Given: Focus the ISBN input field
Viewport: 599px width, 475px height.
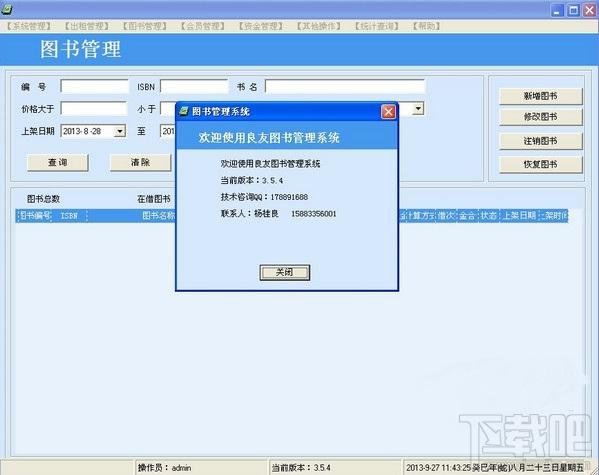Looking at the screenshot, I should (194, 86).
